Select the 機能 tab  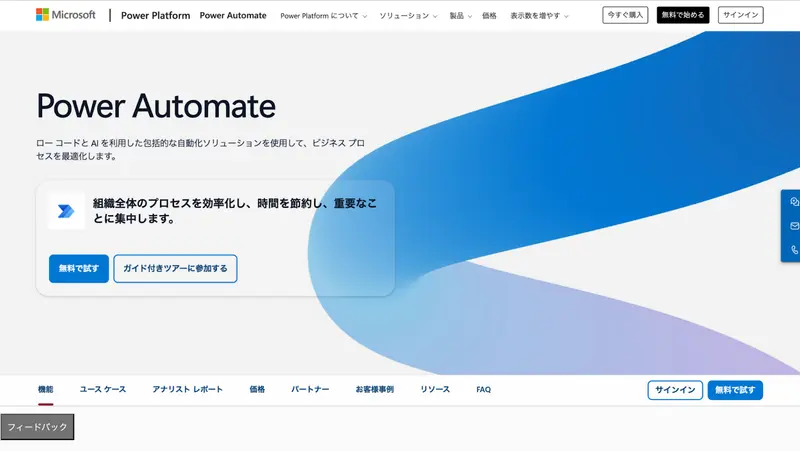[x=45, y=389]
